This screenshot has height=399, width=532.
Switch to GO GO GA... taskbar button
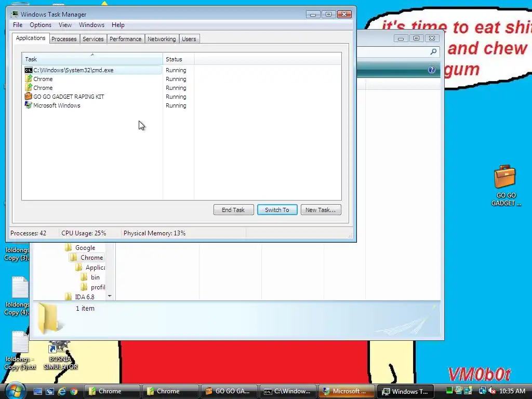[x=229, y=391]
